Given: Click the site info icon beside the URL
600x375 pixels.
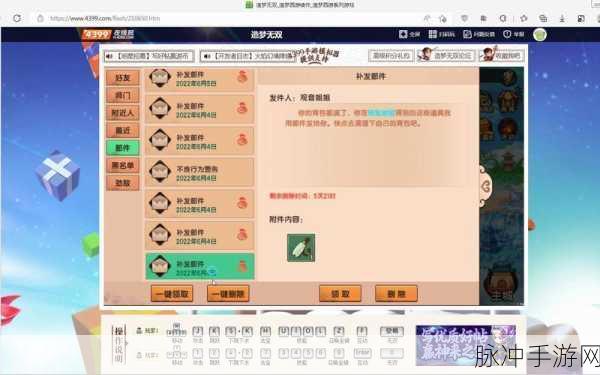Looking at the screenshot, I should tap(40, 18).
